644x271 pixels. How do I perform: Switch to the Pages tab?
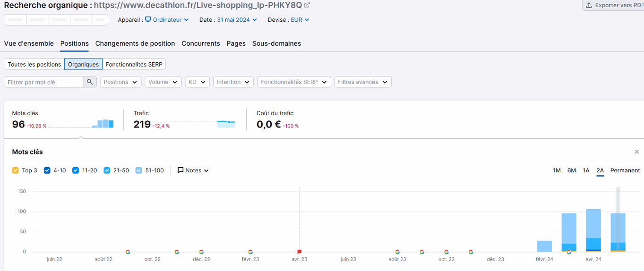coord(236,43)
